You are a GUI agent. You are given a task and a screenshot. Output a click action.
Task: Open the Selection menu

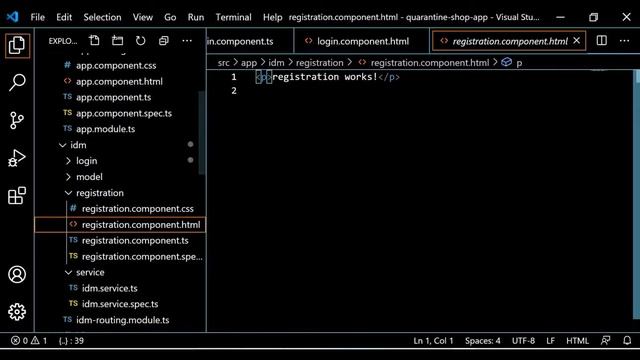tap(102, 17)
